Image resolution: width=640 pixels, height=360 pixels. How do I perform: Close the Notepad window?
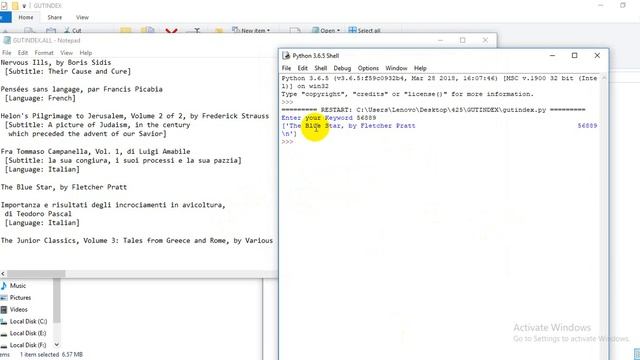(485, 40)
